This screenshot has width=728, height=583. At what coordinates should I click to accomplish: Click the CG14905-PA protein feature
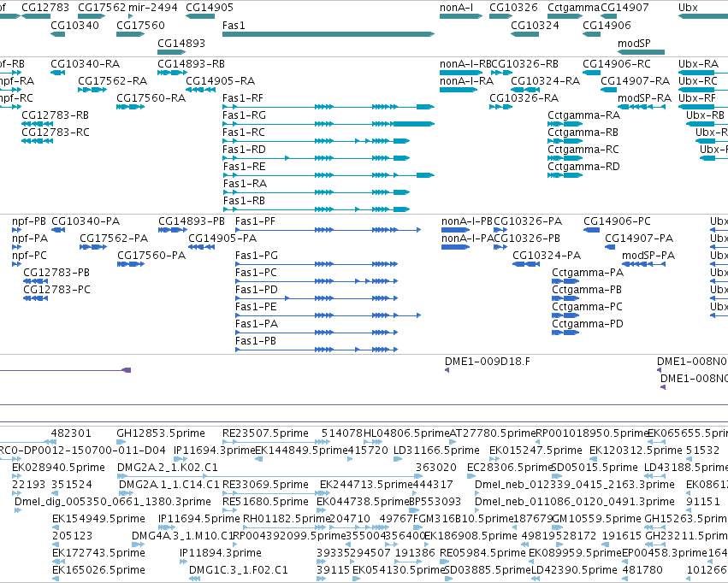[x=202, y=247]
